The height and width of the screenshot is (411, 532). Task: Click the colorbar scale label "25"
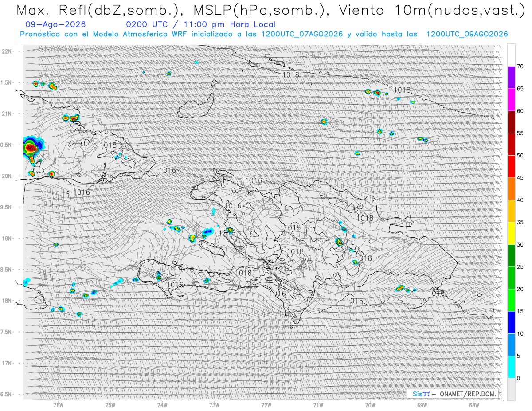(520, 267)
